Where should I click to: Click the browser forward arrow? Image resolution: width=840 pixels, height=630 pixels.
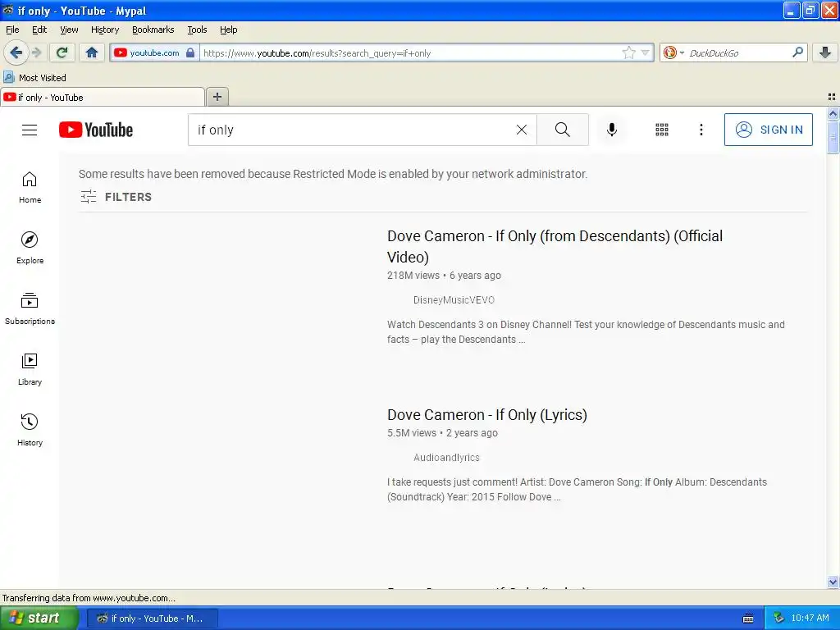coord(36,52)
